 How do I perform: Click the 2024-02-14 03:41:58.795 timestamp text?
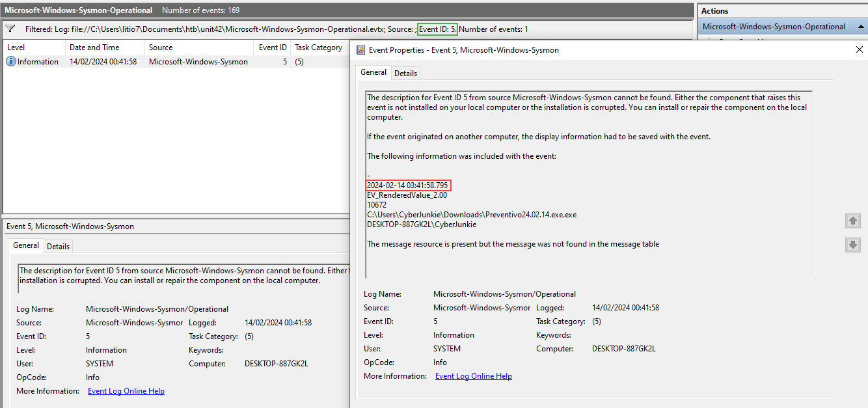coord(408,185)
